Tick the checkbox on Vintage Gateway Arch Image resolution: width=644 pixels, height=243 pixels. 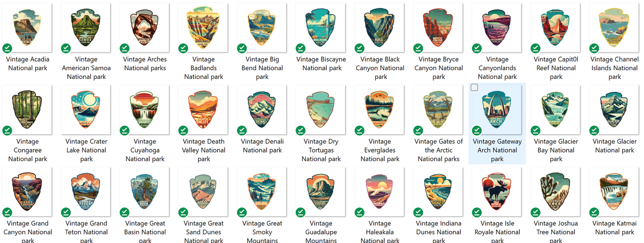coord(474,87)
